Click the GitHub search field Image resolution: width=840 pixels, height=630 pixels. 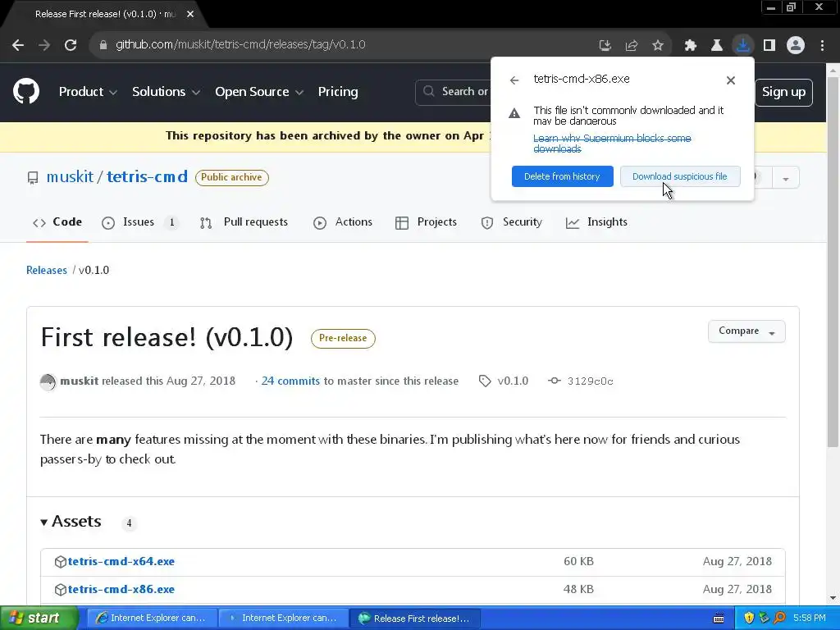(453, 92)
